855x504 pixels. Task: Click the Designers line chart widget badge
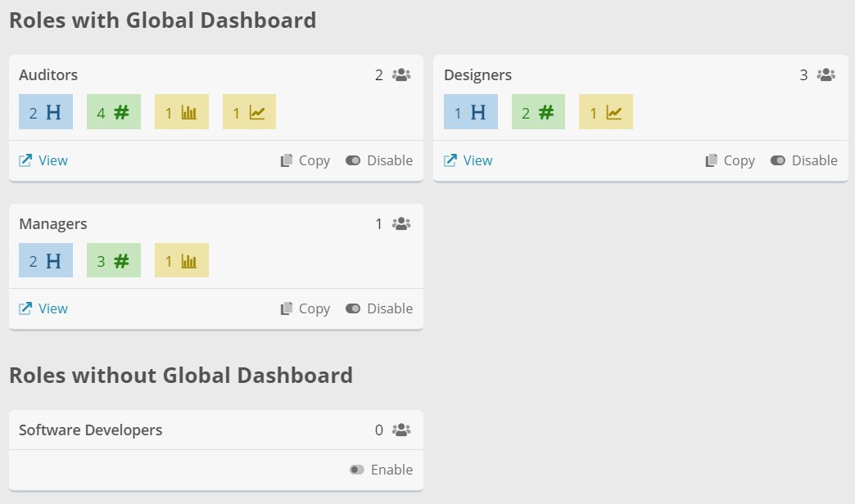coord(606,112)
